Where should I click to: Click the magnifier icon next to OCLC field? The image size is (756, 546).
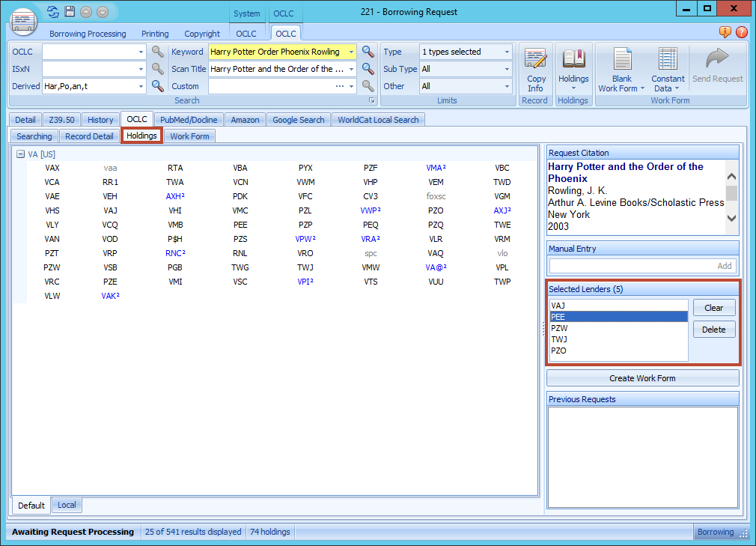[x=157, y=52]
